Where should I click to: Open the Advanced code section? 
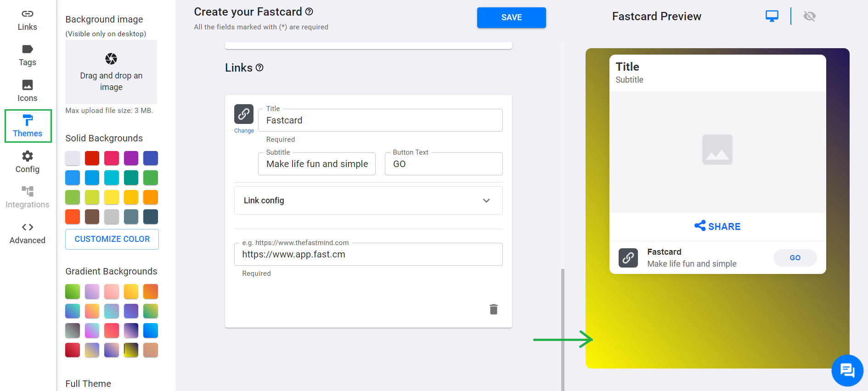click(x=28, y=233)
